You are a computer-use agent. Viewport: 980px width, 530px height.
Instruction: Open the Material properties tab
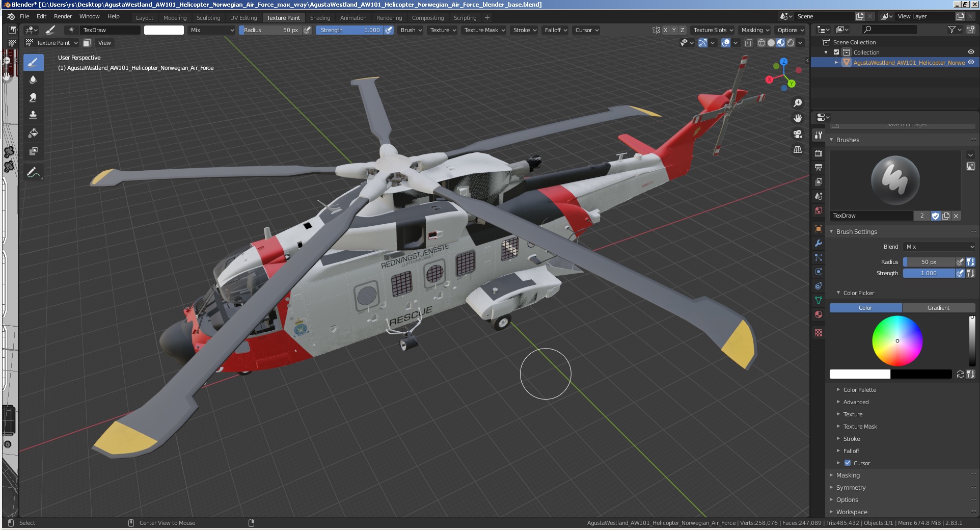pos(819,314)
